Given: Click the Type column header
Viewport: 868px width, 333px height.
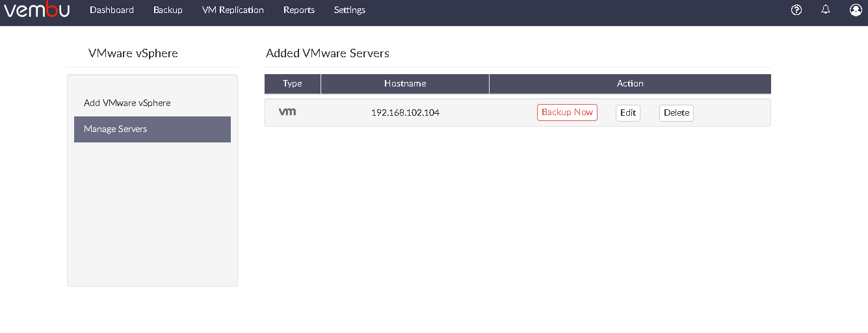Looking at the screenshot, I should [x=293, y=84].
